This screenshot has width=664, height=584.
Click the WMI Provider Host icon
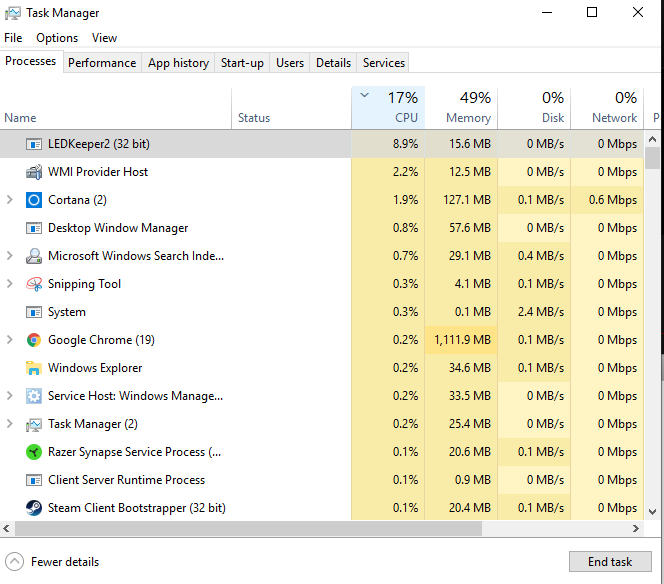point(34,172)
